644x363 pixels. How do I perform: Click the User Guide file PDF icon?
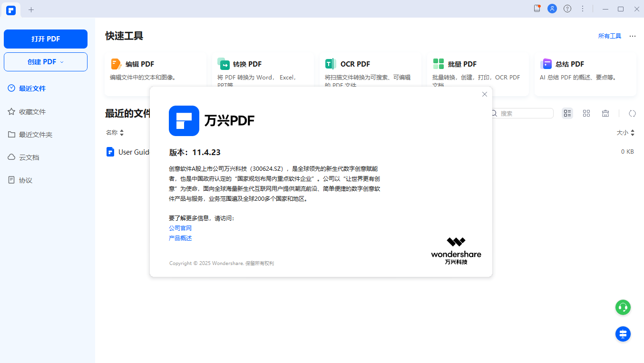(x=110, y=152)
